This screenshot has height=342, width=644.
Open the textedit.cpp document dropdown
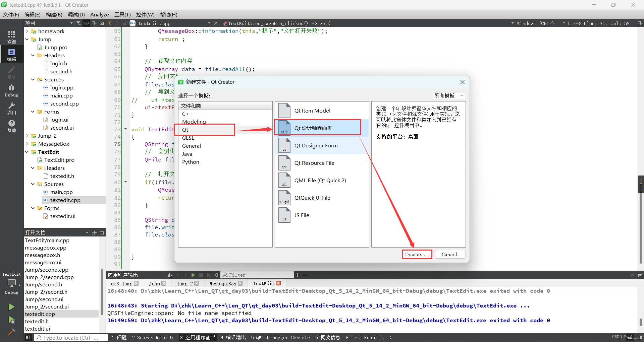click(209, 23)
